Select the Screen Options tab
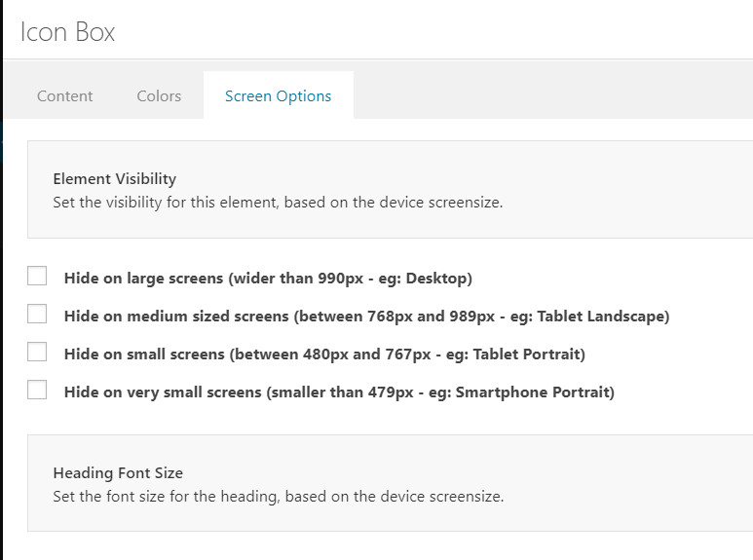753x560 pixels. (278, 95)
